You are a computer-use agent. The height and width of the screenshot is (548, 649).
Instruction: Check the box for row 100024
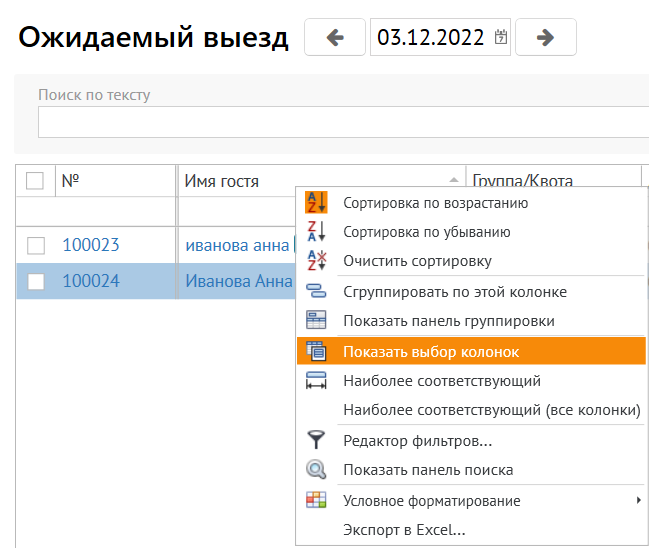point(36,281)
